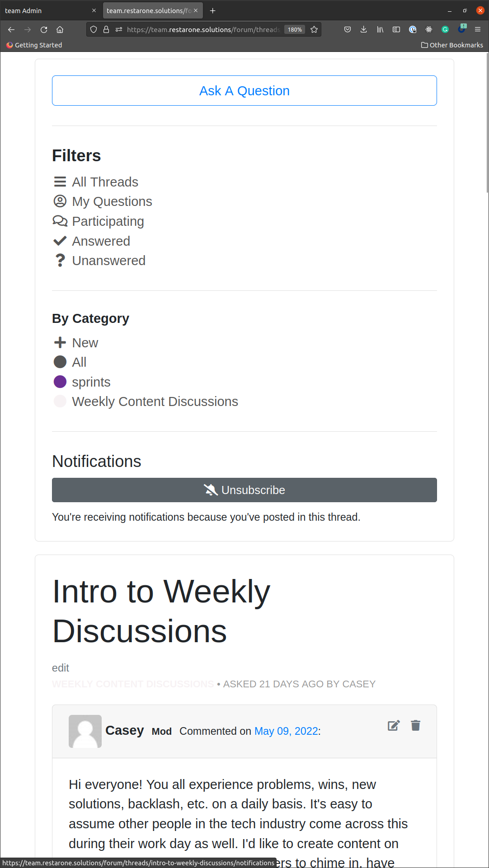Click the browser address bar
Viewport: 489px width, 868px height.
click(202, 29)
